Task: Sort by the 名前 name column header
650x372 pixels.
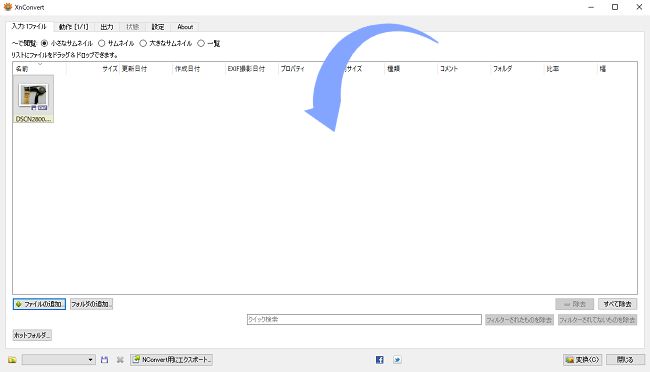Action: point(39,69)
